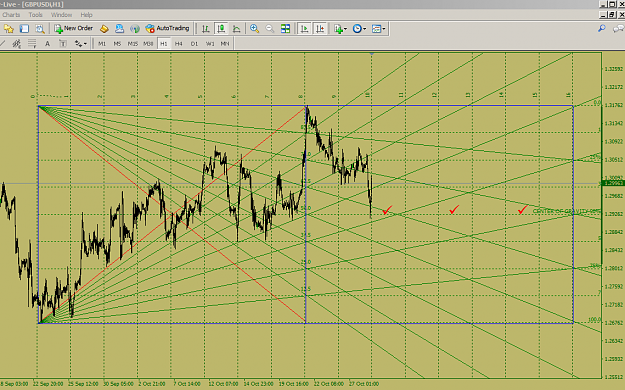Click the New Order button
This screenshot has height=390, width=625.
tap(74, 28)
